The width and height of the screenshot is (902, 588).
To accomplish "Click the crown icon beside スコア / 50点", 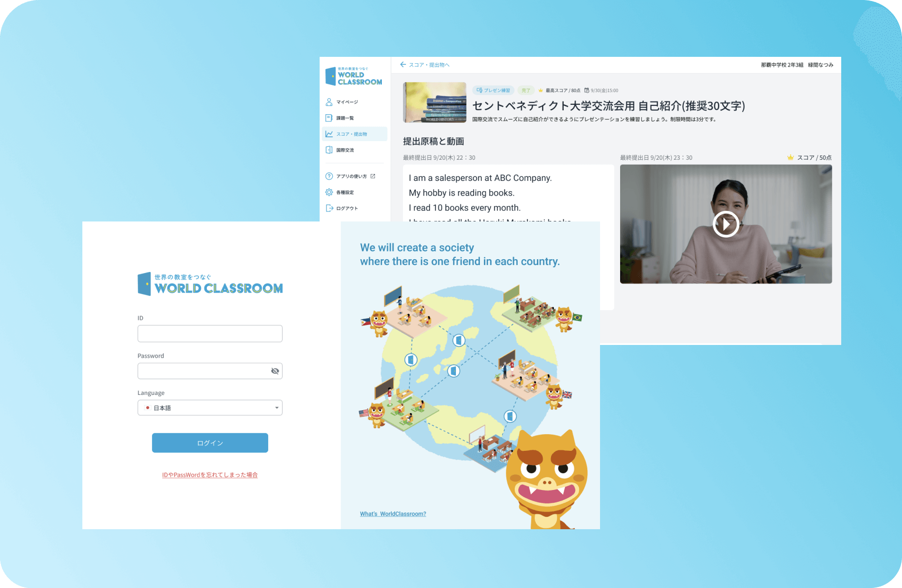I will 790,157.
